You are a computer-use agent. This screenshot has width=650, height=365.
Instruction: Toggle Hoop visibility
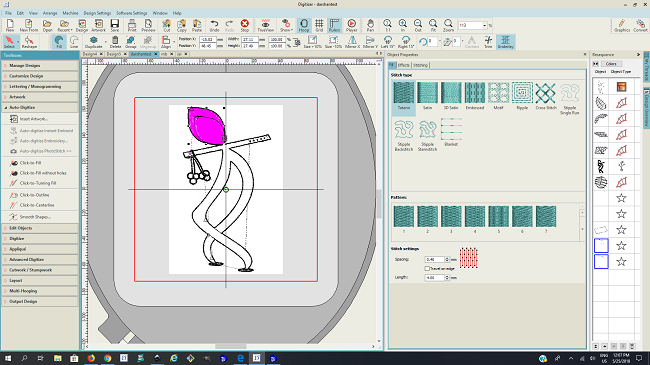click(x=304, y=25)
